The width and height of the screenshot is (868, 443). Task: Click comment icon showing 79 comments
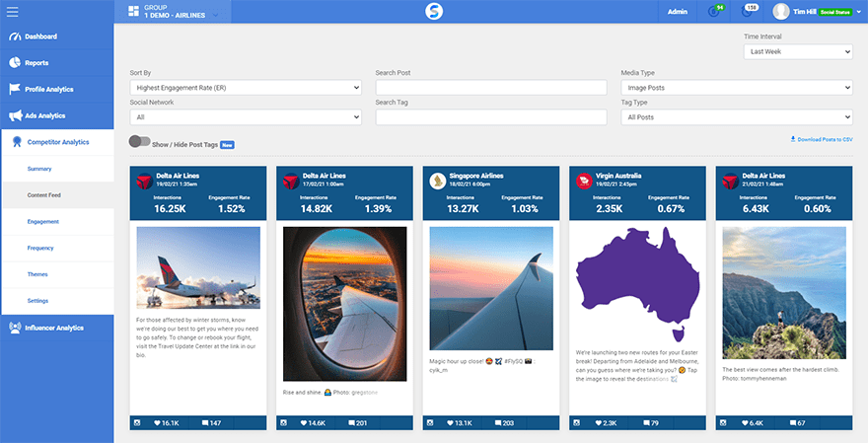(x=647, y=423)
